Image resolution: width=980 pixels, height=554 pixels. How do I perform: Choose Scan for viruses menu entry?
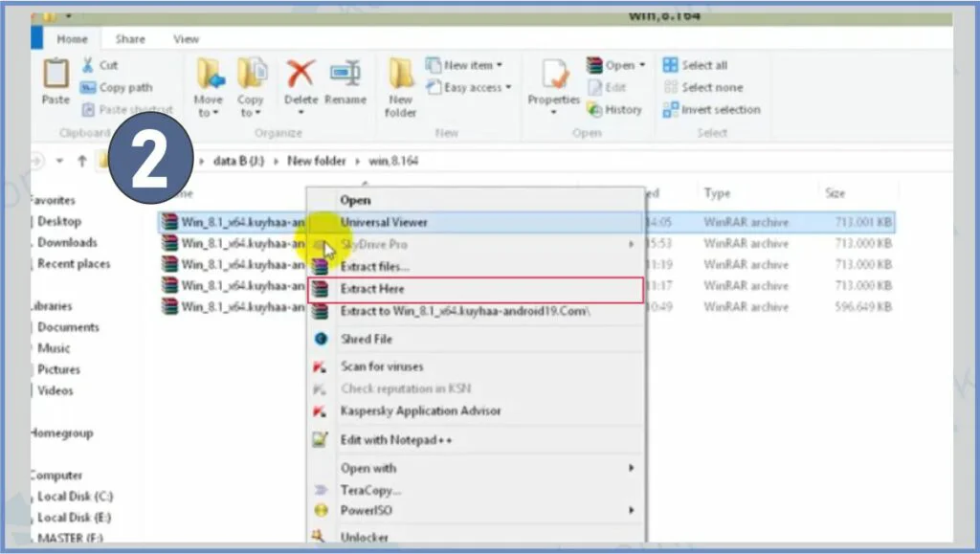pyautogui.click(x=381, y=366)
